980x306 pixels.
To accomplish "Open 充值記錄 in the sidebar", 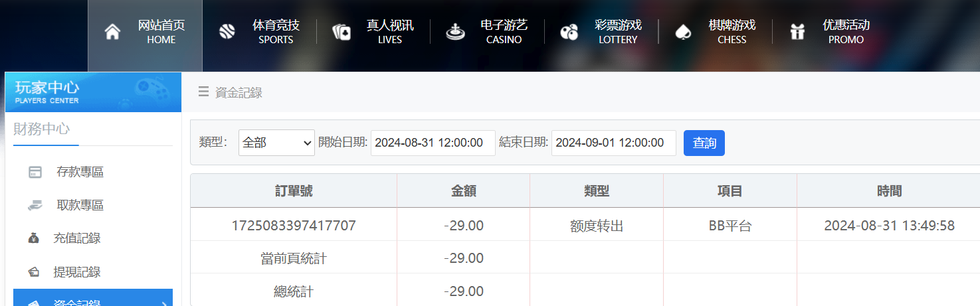I will 77,238.
